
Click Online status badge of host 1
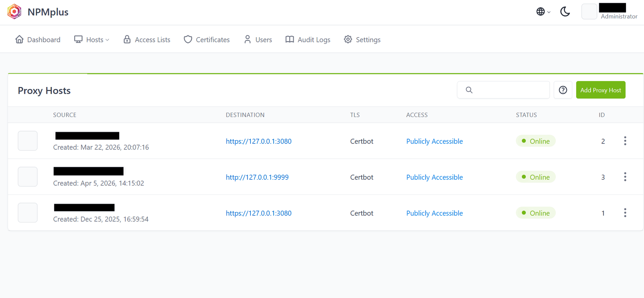click(536, 213)
